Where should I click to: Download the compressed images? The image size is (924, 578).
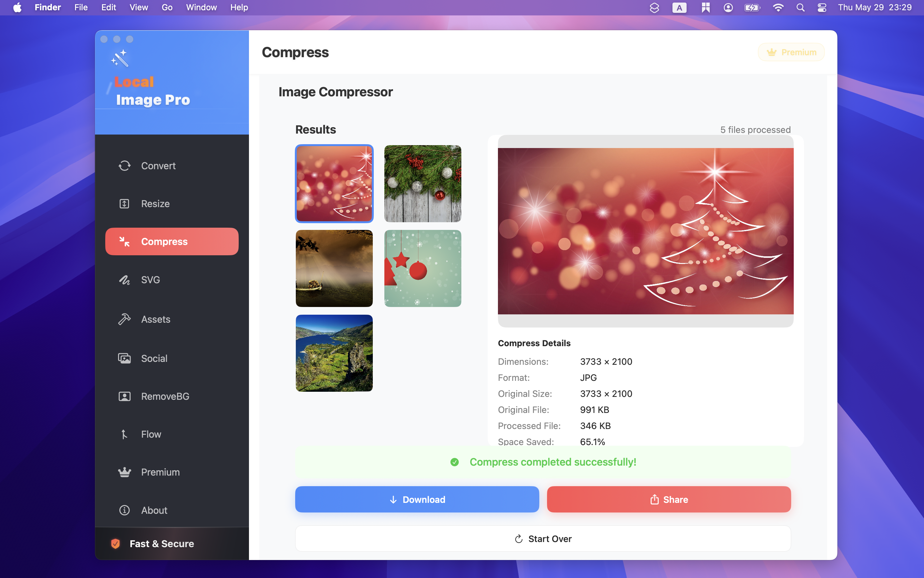[x=417, y=499]
